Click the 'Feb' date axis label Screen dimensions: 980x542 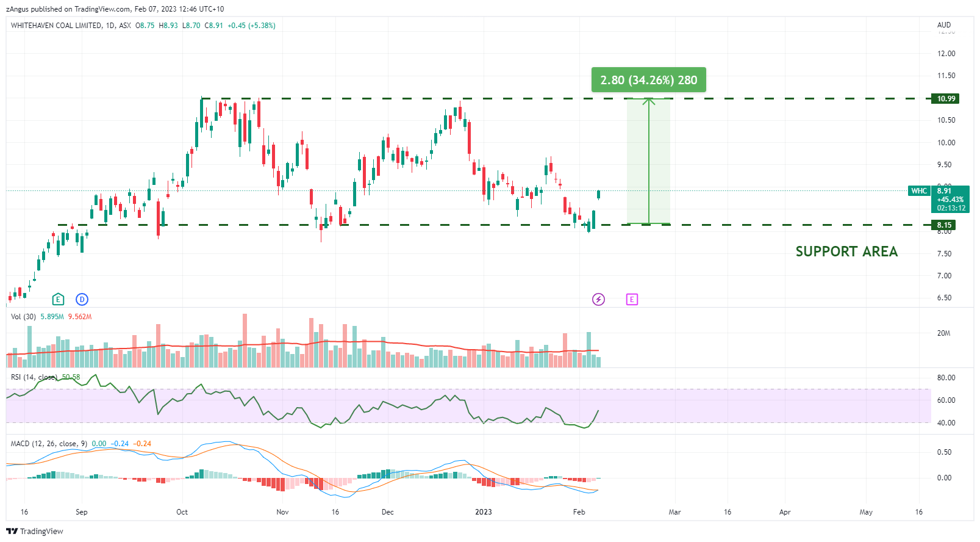[579, 512]
